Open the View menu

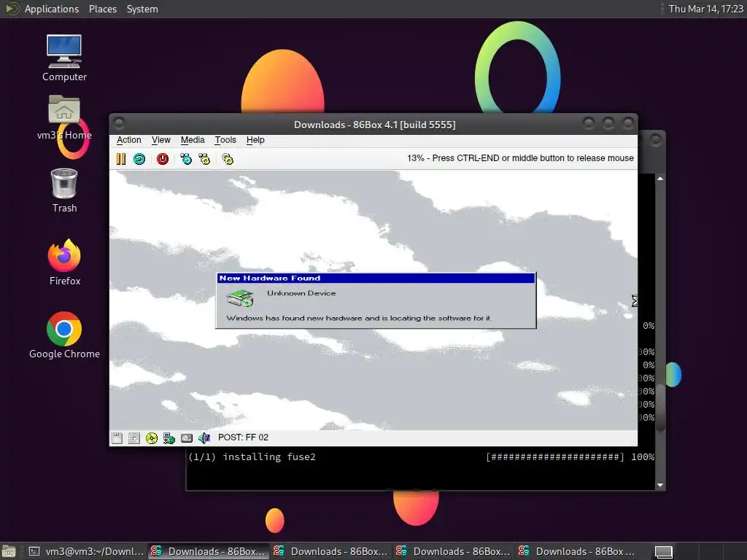click(x=161, y=140)
